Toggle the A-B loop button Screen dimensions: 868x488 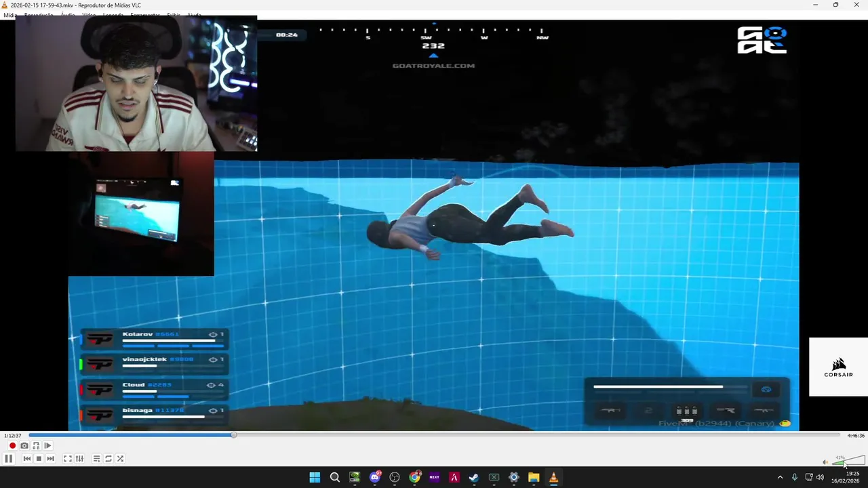[x=36, y=445]
